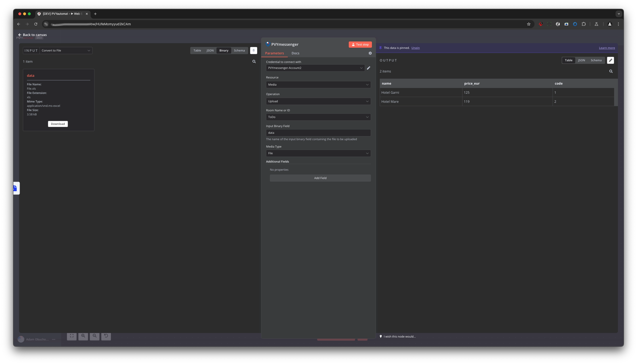Switch input view to JSON

(210, 51)
